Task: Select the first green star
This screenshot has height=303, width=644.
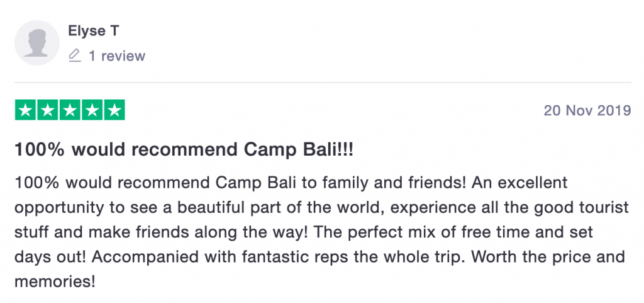Action: click(25, 110)
